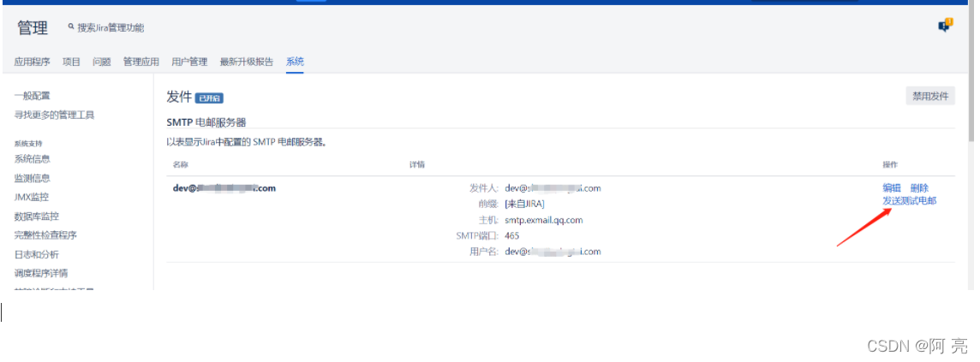Click the 名称 column header

(x=181, y=165)
